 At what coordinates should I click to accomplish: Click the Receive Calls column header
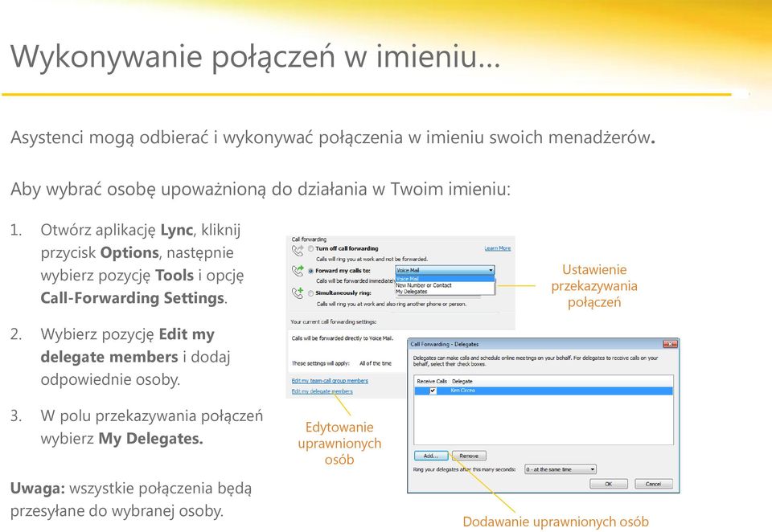[432, 382]
